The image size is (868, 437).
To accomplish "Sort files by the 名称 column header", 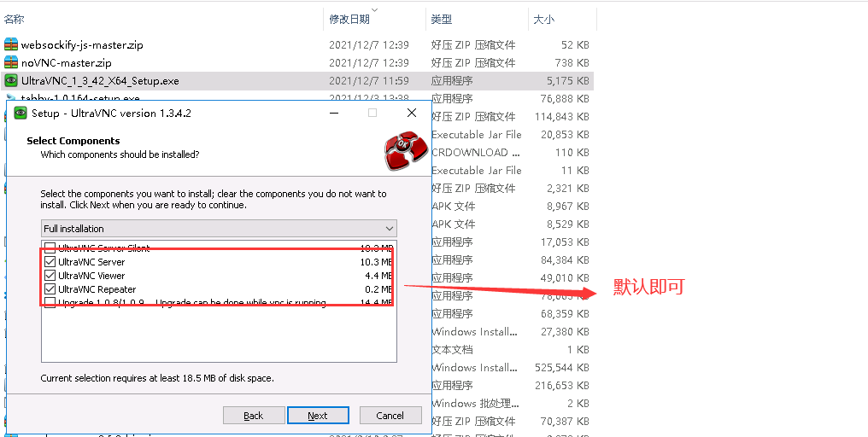I will (x=15, y=20).
